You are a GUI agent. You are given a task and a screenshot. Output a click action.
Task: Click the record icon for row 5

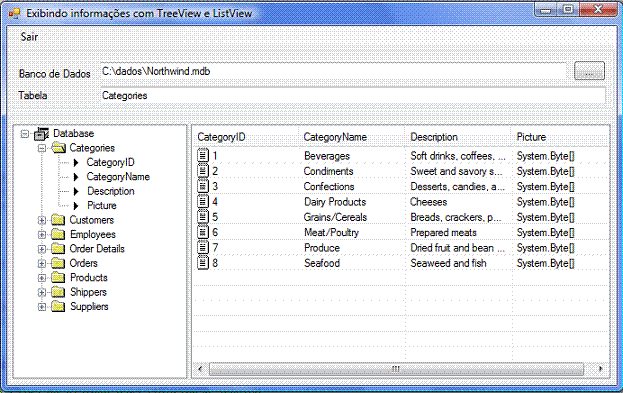(x=203, y=217)
